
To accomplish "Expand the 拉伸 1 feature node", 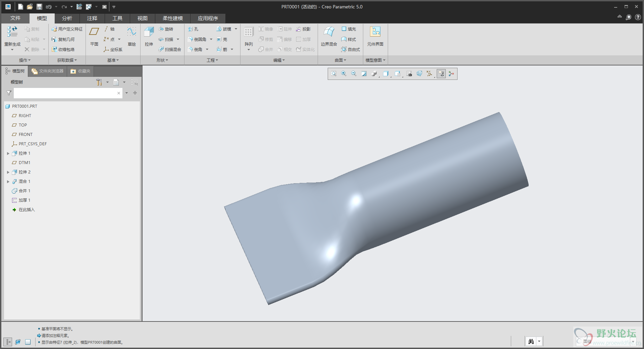I will point(8,153).
